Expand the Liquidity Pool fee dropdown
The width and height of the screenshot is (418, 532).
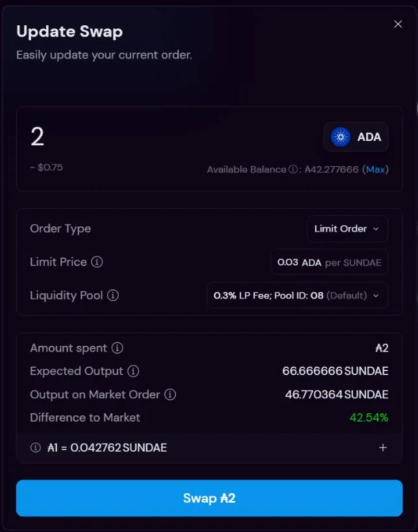pos(297,295)
